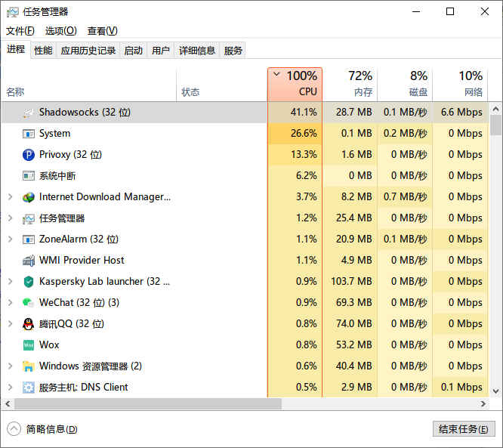Sort by the 磁盘 column header
Screen dimensions: 503x448
(405, 85)
